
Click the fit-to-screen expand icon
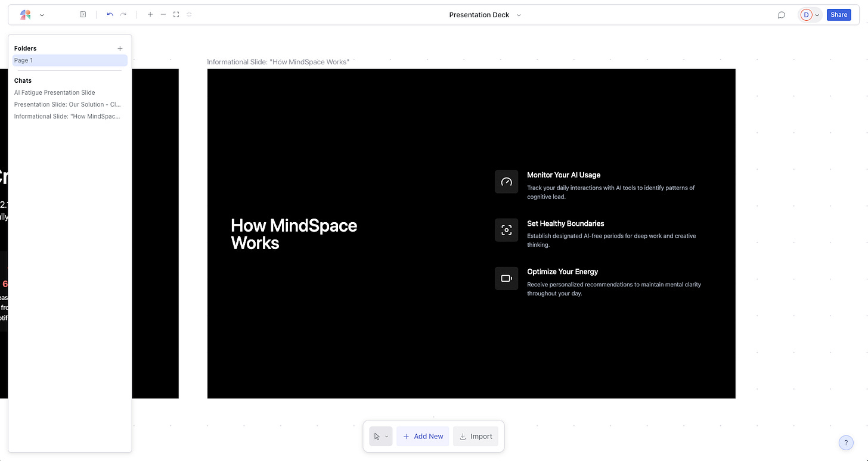point(176,15)
